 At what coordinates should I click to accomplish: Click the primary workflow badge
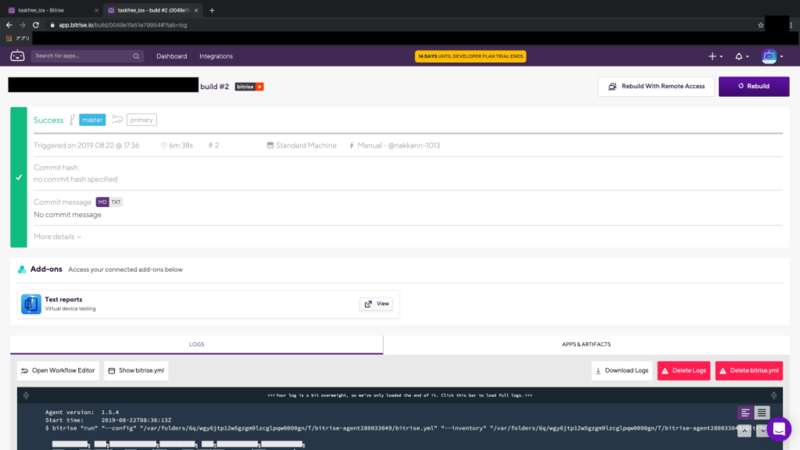tap(141, 120)
